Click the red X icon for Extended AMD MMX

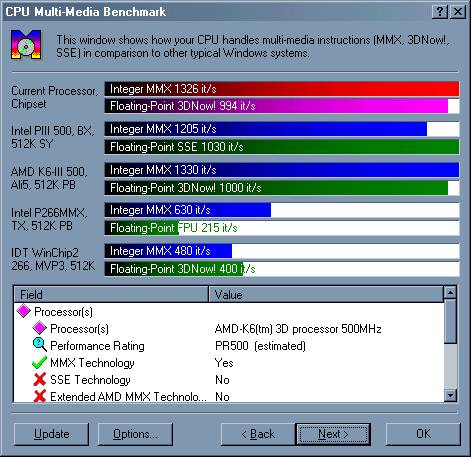pyautogui.click(x=40, y=396)
